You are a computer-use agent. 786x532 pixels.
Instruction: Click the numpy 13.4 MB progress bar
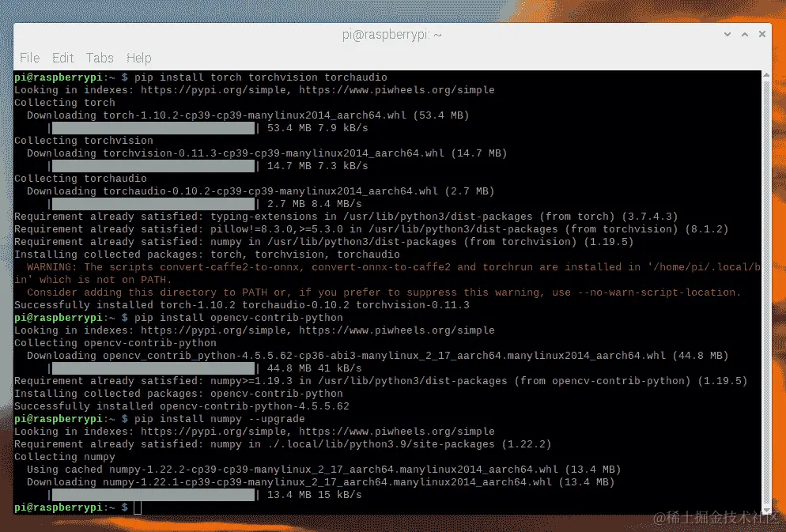click(153, 495)
